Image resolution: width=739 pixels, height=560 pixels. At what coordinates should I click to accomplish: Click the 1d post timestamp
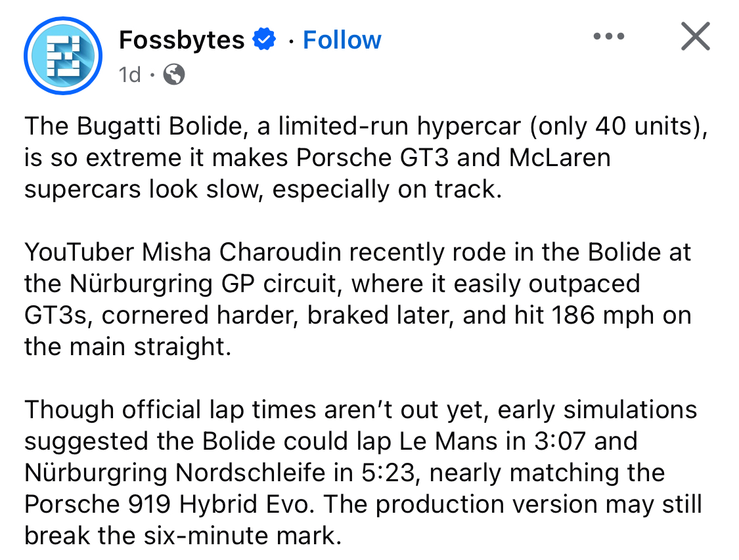(129, 75)
